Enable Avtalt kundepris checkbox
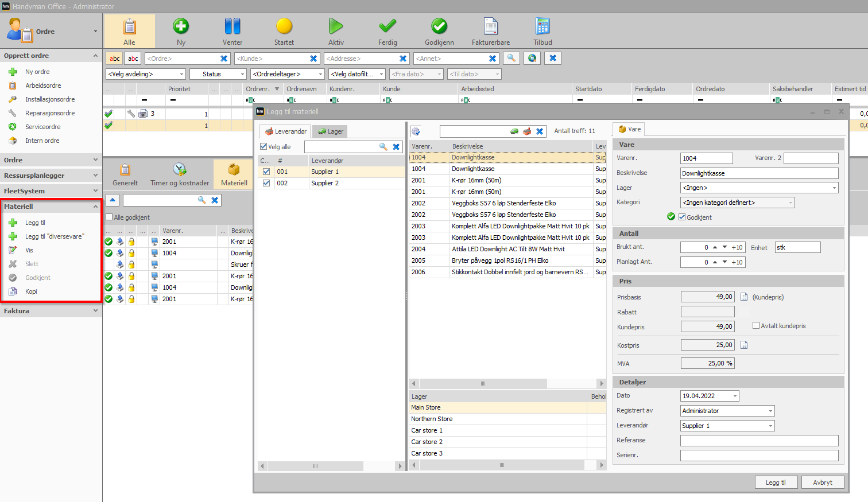 click(756, 325)
